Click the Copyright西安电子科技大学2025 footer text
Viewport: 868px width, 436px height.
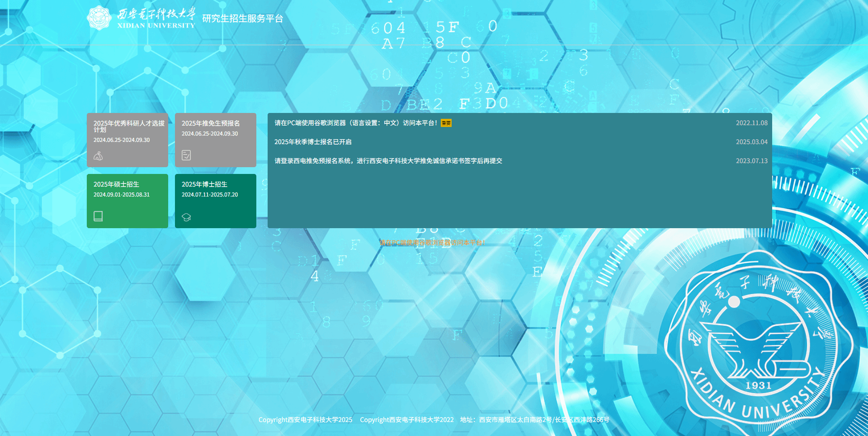tap(305, 420)
